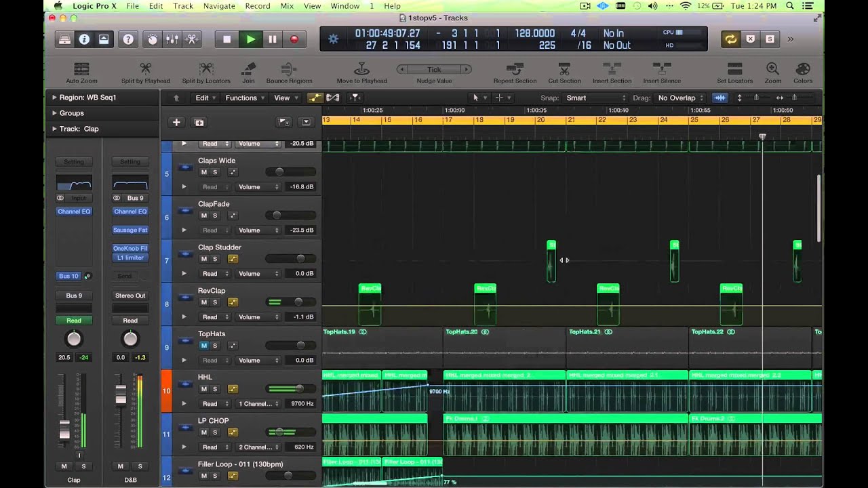Click the red Record button
The height and width of the screenshot is (488, 868).
point(294,39)
